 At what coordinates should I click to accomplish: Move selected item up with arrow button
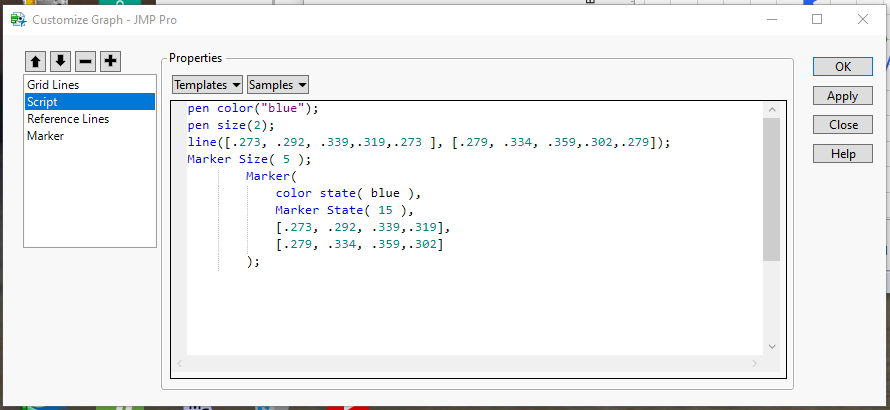[x=35, y=61]
